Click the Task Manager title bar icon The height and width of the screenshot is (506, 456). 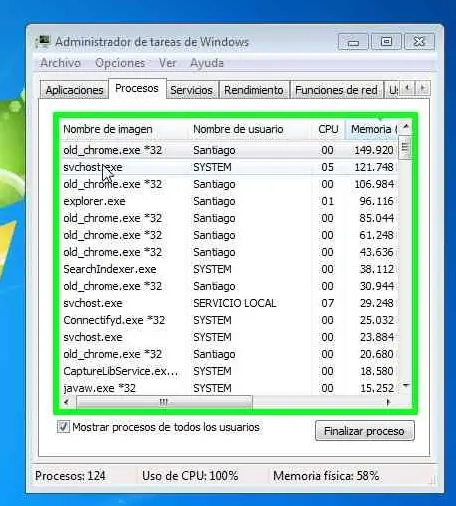pyautogui.click(x=43, y=42)
